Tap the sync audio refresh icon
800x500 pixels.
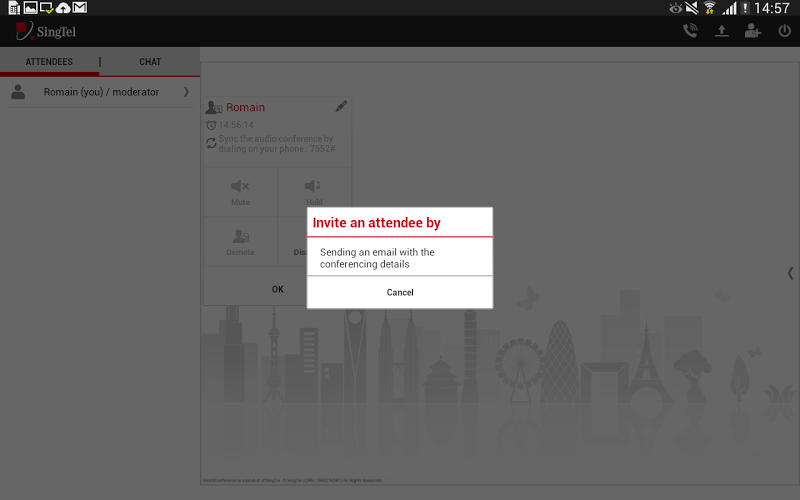pos(211,143)
